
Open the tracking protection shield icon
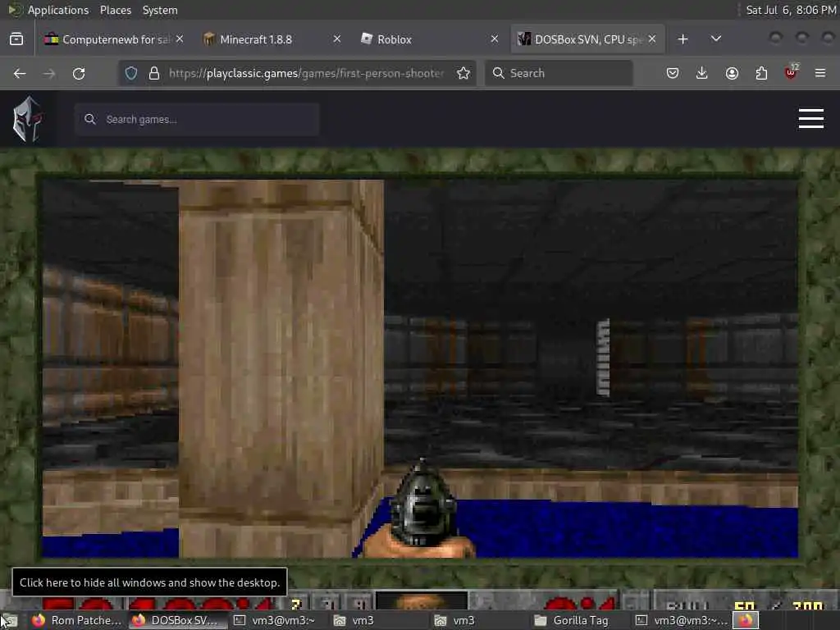tap(131, 73)
